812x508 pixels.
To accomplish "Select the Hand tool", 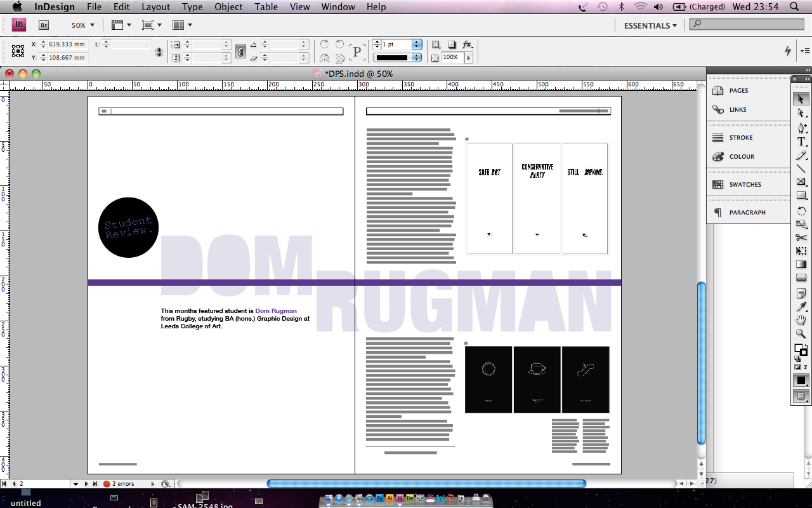I will [801, 320].
